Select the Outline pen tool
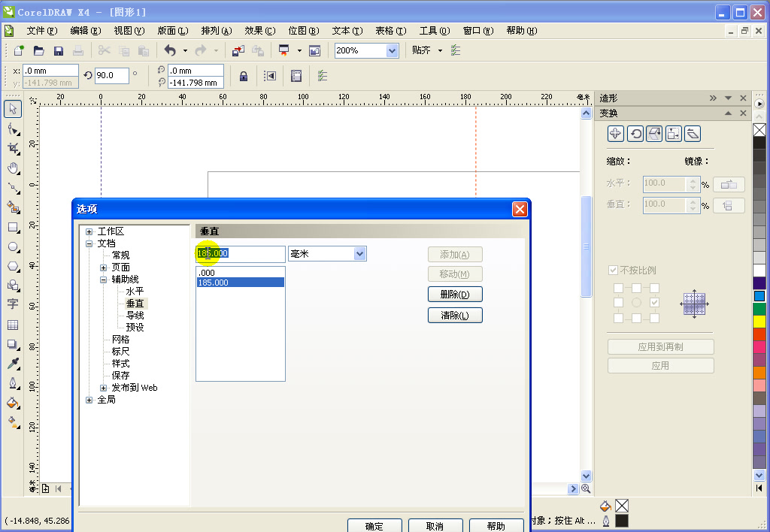Viewport: 770px width, 532px height. (13, 382)
